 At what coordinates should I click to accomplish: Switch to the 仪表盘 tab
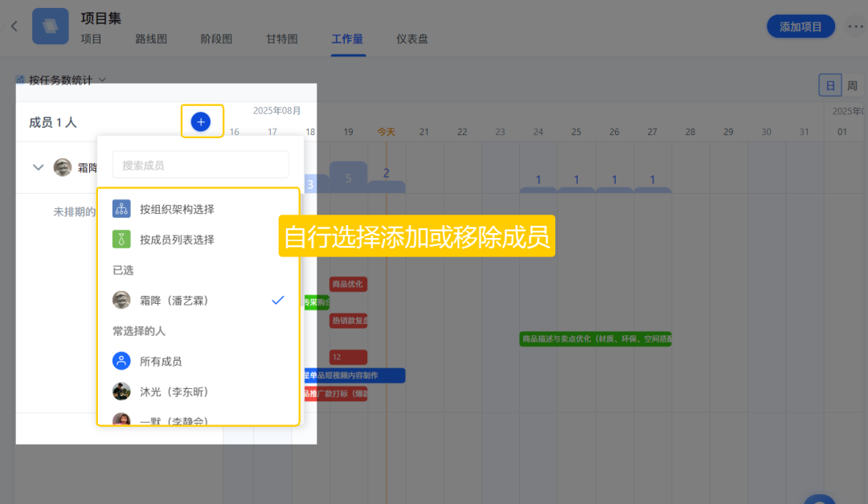pyautogui.click(x=411, y=39)
